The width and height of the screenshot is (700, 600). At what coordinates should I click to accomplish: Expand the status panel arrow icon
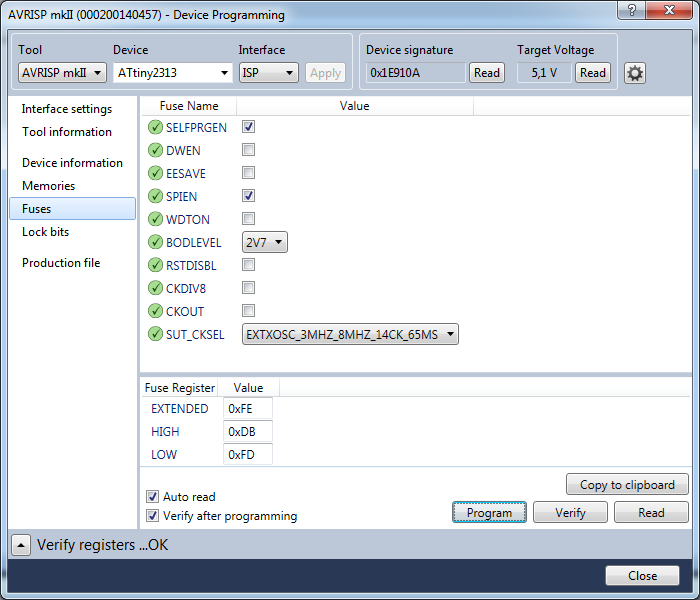tap(21, 545)
